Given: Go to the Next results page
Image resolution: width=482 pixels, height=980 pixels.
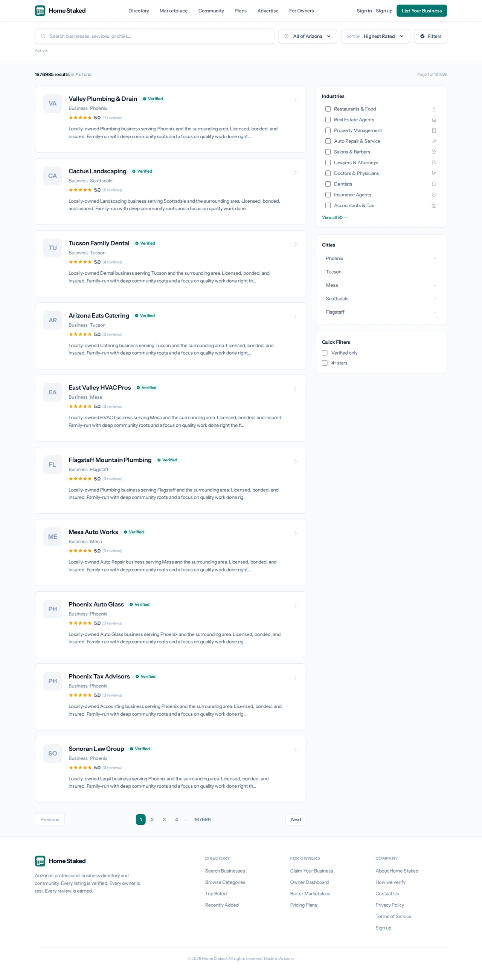Looking at the screenshot, I should coord(296,819).
